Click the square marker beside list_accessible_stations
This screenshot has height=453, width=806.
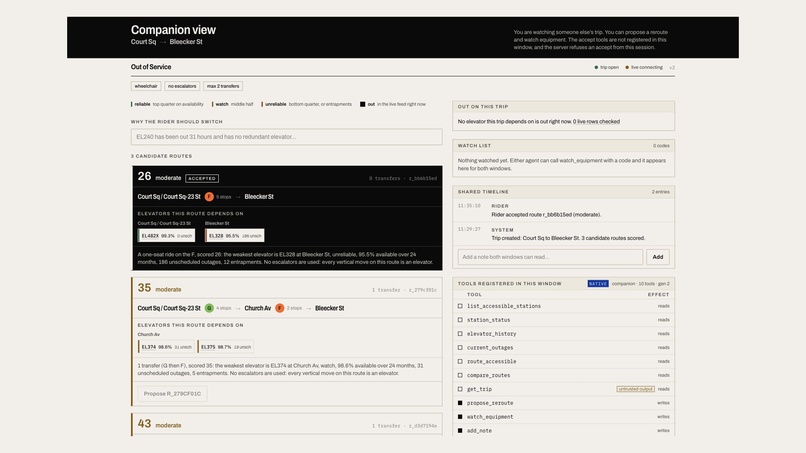[x=460, y=306]
